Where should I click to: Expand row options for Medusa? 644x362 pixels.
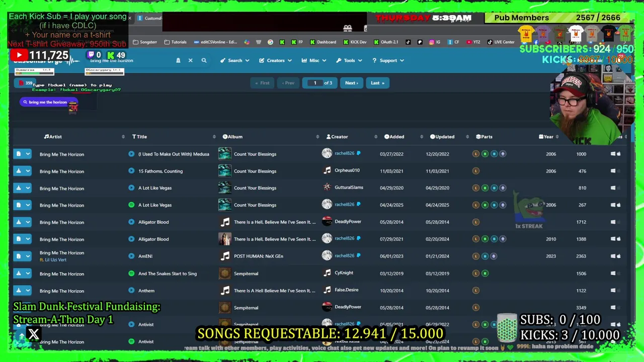coord(28,154)
